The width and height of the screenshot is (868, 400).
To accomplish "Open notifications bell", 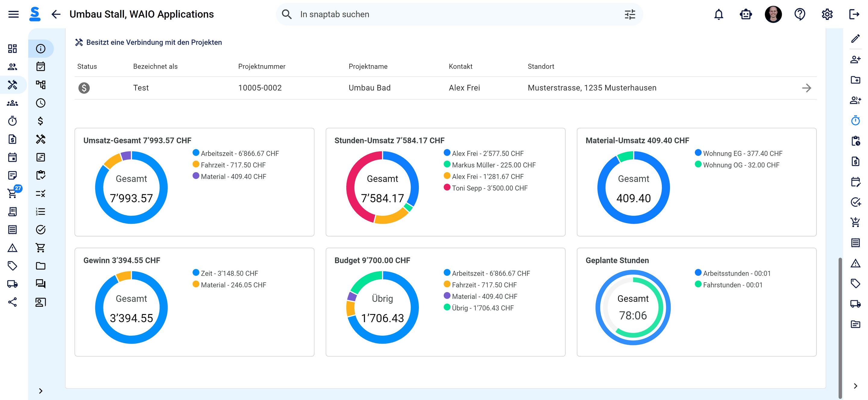I will click(x=719, y=14).
